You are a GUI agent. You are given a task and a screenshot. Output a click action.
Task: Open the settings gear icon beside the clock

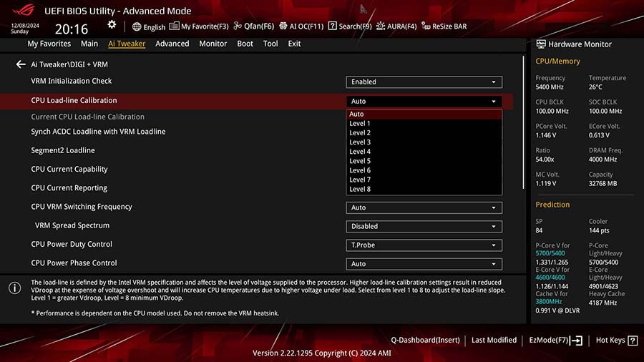coord(112,24)
